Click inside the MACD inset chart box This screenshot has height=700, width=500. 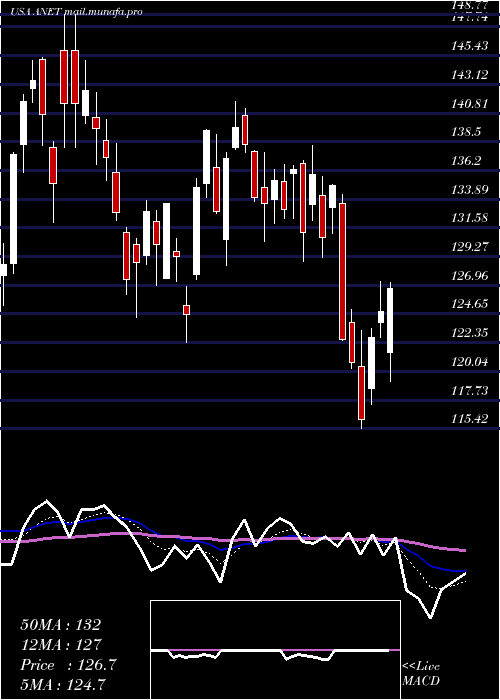pos(275,650)
